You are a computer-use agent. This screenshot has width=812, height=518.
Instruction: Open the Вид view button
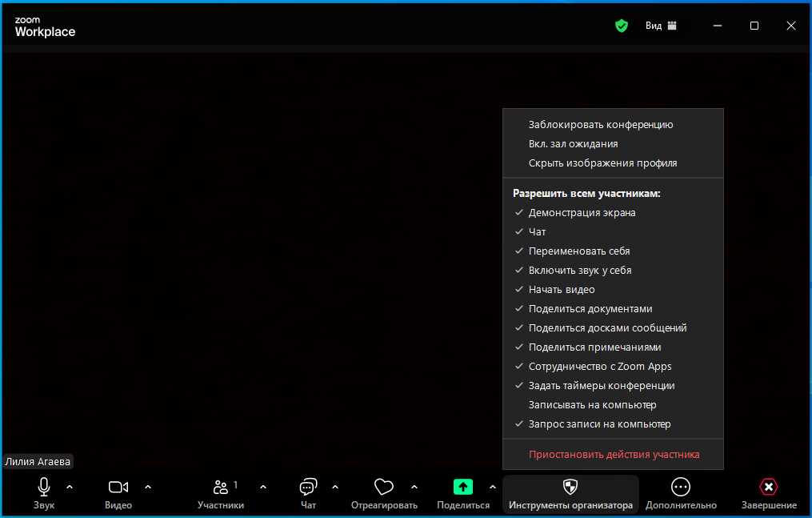coord(661,26)
